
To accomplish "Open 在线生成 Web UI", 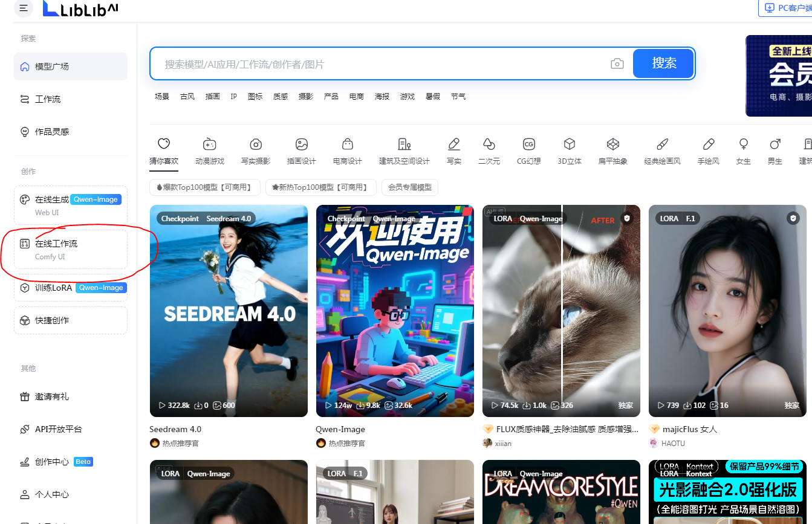I will (x=71, y=205).
